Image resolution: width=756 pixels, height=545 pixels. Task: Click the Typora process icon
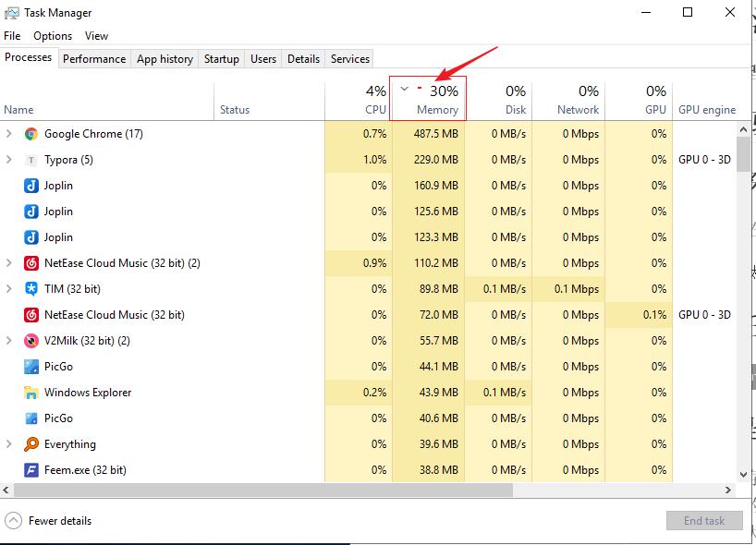(30, 160)
